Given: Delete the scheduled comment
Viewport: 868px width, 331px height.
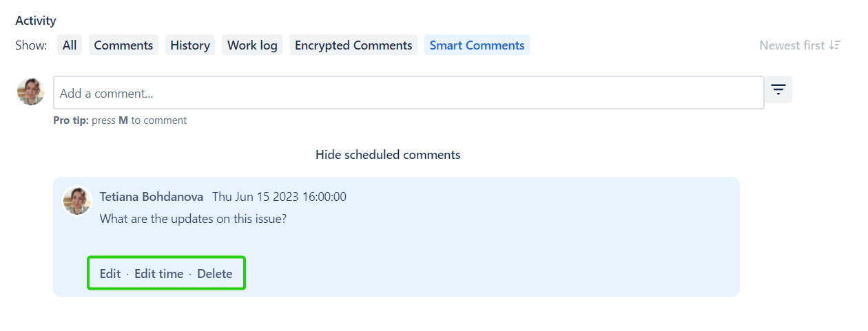Looking at the screenshot, I should click(x=215, y=274).
